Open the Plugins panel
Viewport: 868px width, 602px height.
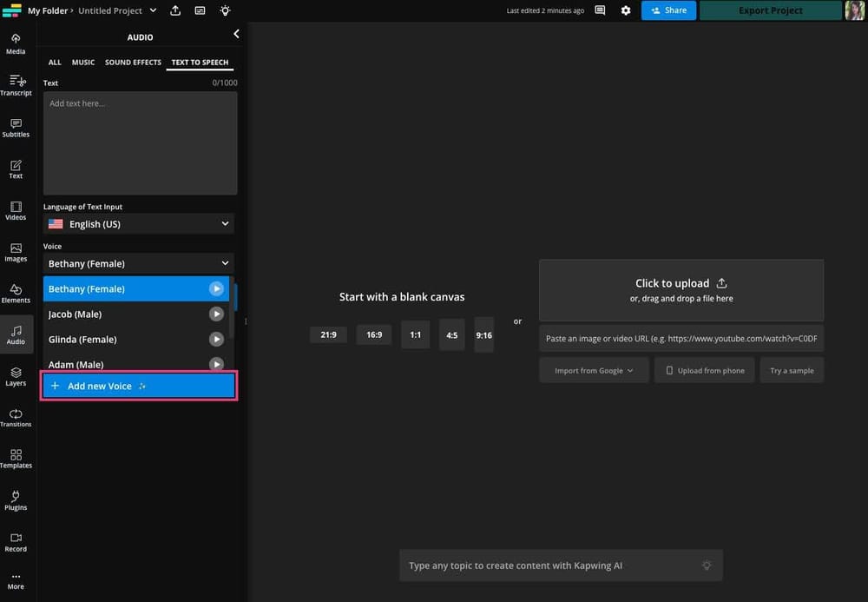[x=16, y=500]
